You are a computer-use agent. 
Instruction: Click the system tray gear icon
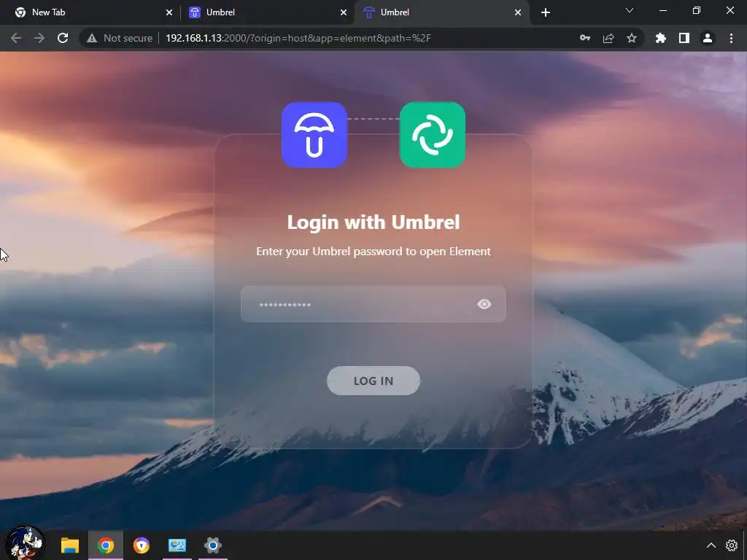(731, 545)
